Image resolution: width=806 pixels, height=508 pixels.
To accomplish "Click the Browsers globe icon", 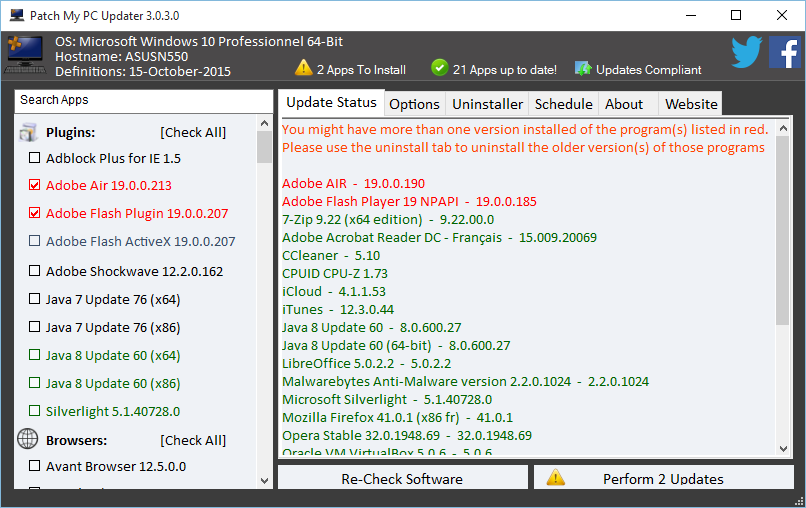I will [x=28, y=439].
